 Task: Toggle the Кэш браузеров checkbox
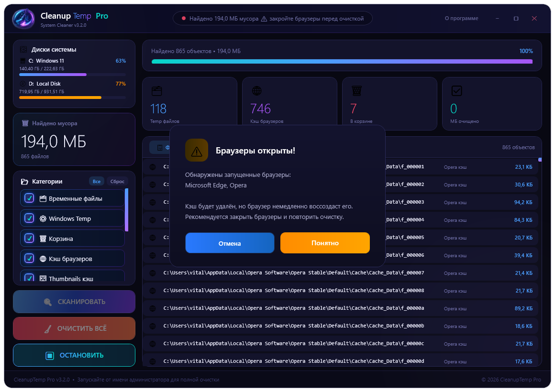coord(29,259)
